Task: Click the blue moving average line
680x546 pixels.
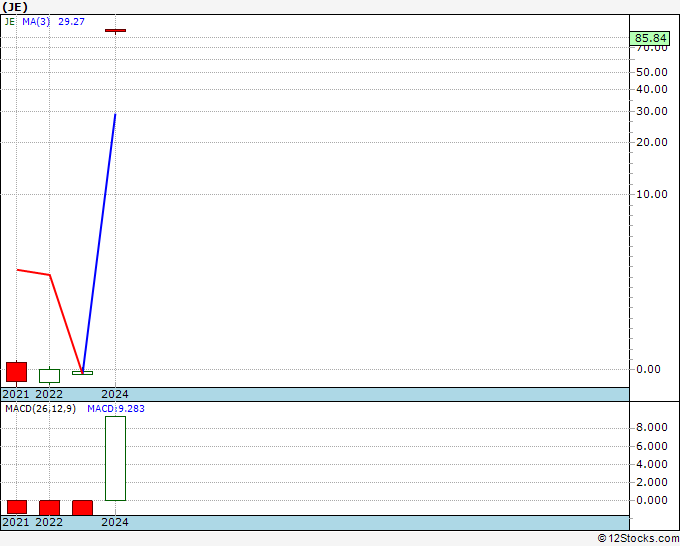Action: 99,243
